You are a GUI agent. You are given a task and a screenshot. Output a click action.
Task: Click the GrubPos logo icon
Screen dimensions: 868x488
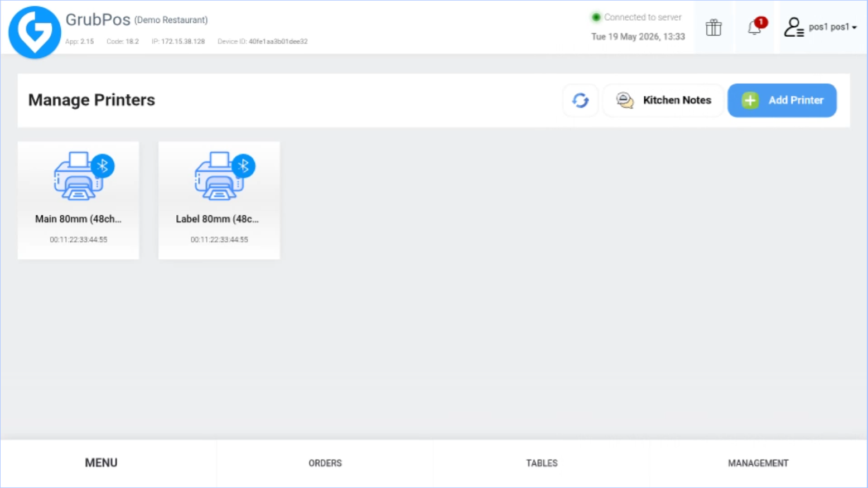[x=35, y=32]
